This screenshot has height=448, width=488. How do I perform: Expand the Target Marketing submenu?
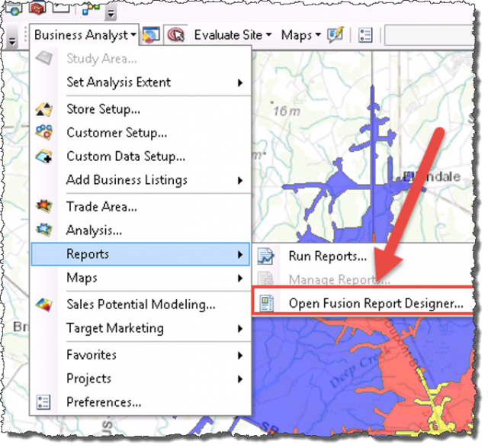point(140,328)
